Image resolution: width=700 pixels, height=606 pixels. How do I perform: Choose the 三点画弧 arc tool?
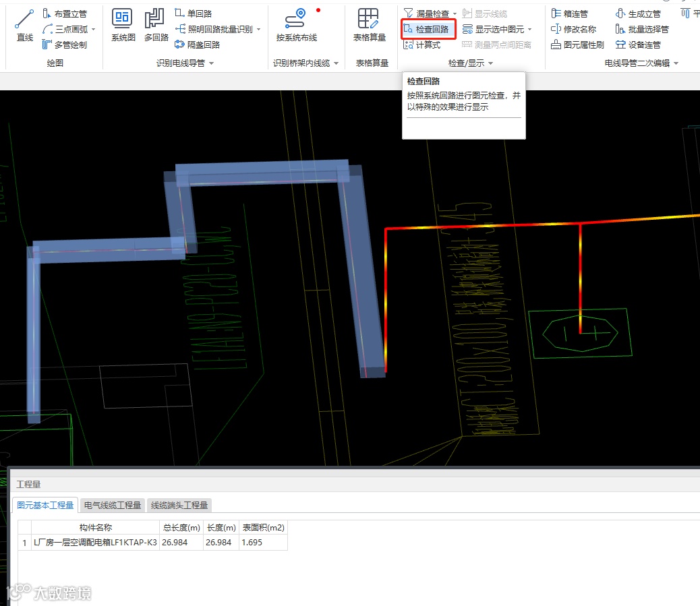click(x=65, y=30)
